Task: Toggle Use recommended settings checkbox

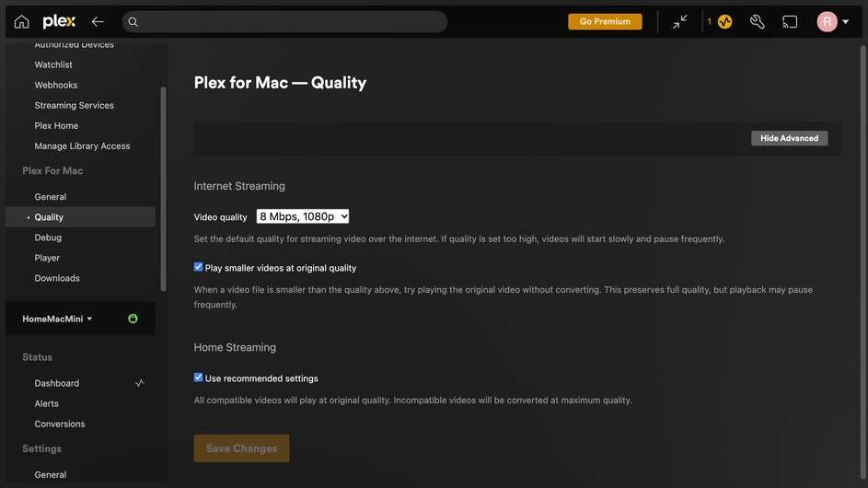Action: click(x=198, y=378)
